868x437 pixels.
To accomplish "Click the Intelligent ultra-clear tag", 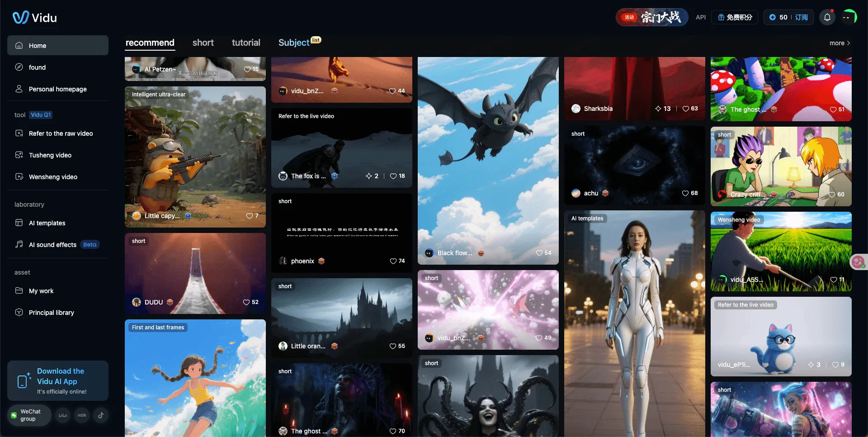I will tap(159, 95).
